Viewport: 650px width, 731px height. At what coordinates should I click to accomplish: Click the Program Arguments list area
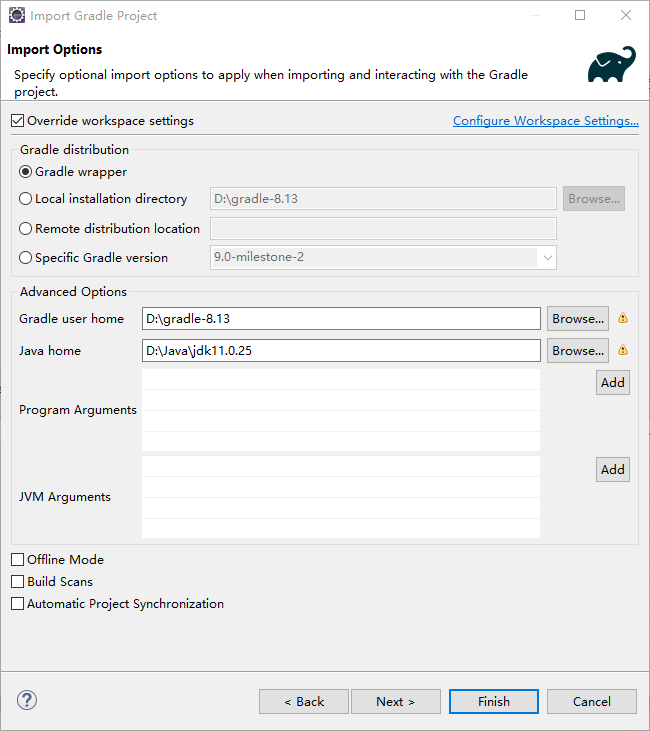pos(341,410)
